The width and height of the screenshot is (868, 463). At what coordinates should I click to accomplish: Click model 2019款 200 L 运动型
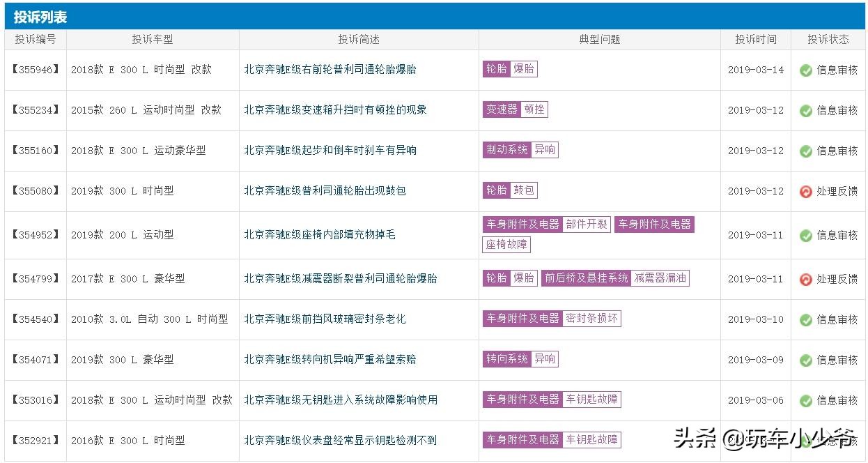123,235
